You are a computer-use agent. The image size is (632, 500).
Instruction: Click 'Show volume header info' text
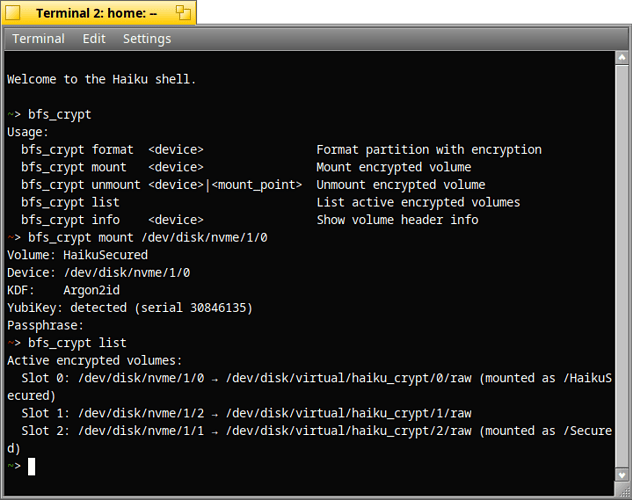click(397, 220)
